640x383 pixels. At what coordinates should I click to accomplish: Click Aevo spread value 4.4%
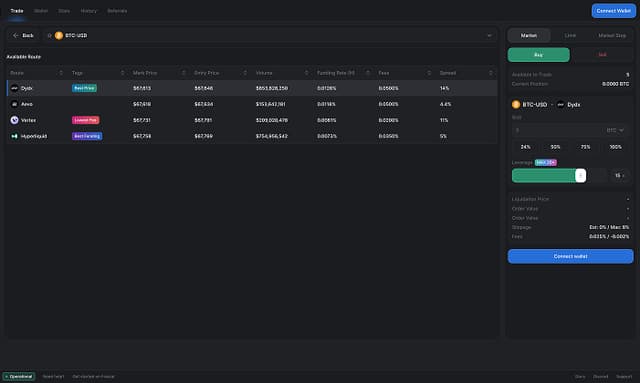445,104
